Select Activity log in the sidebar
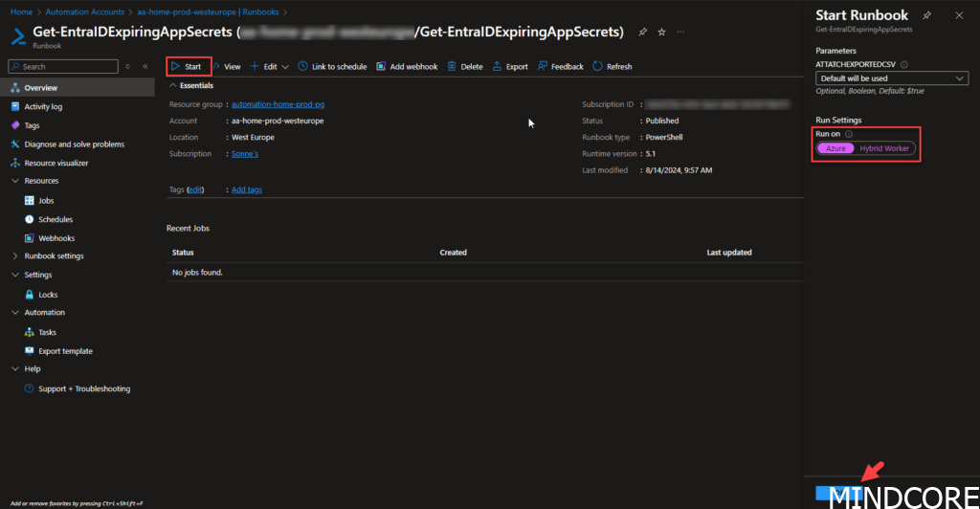The image size is (980, 509). pyautogui.click(x=43, y=107)
